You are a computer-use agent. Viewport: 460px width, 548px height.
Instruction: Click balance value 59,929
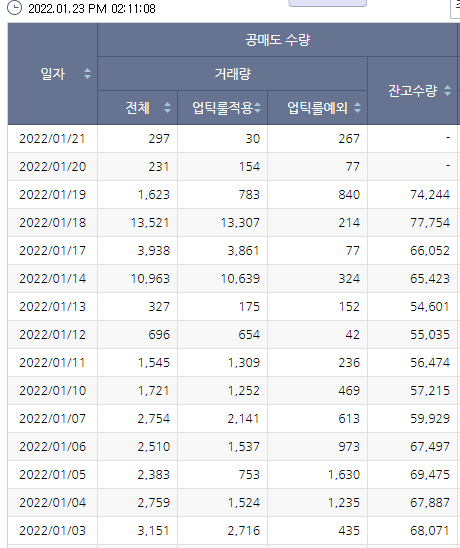click(x=430, y=418)
